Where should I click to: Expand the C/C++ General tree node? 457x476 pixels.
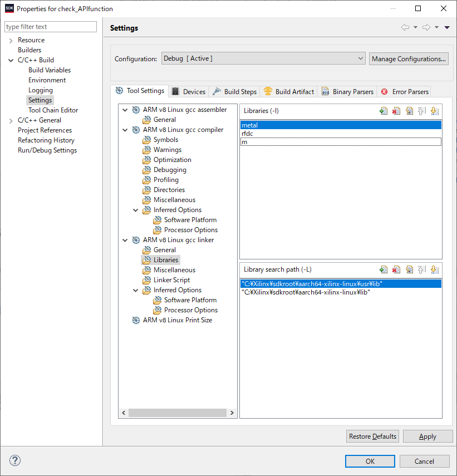11,120
